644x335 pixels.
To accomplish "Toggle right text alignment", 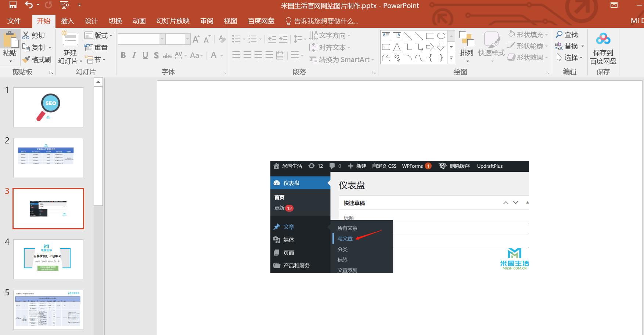I will (258, 55).
